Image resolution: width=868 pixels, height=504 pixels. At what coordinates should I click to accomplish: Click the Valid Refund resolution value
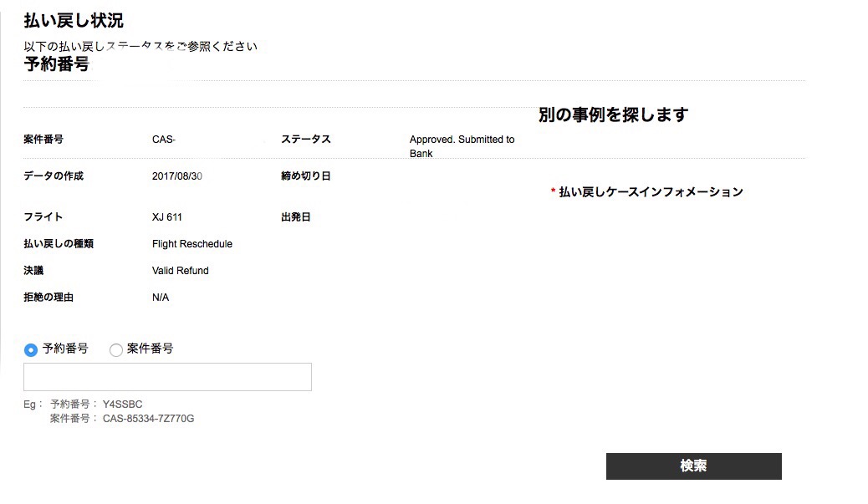point(181,271)
